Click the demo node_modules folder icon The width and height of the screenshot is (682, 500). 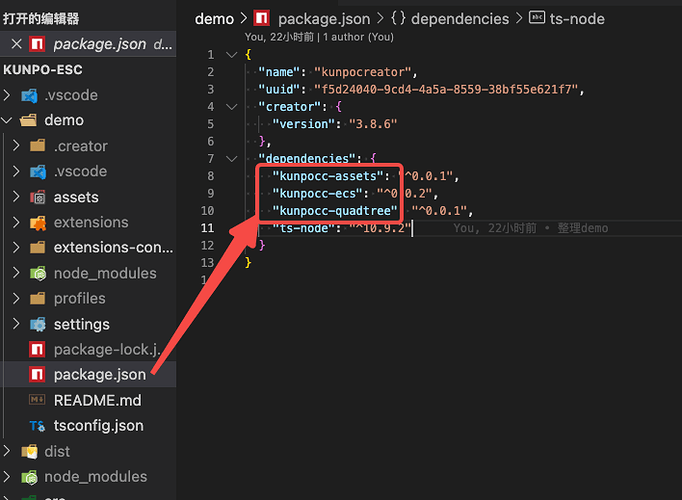point(38,273)
